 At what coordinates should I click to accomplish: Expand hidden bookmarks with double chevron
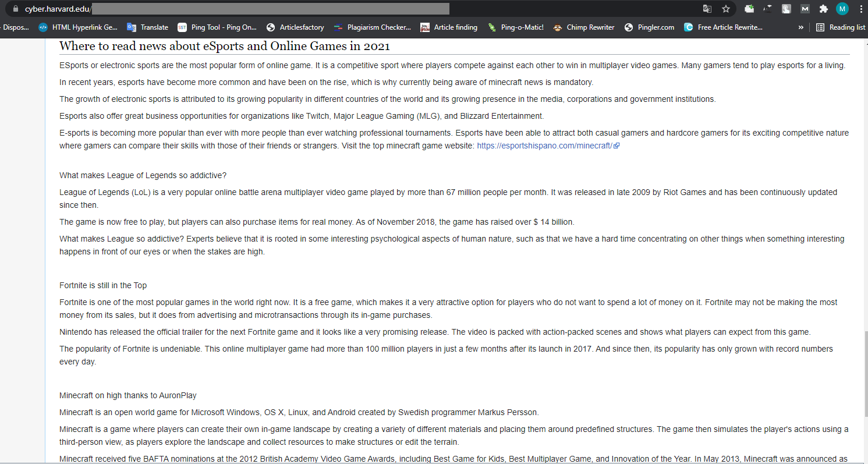(x=801, y=27)
